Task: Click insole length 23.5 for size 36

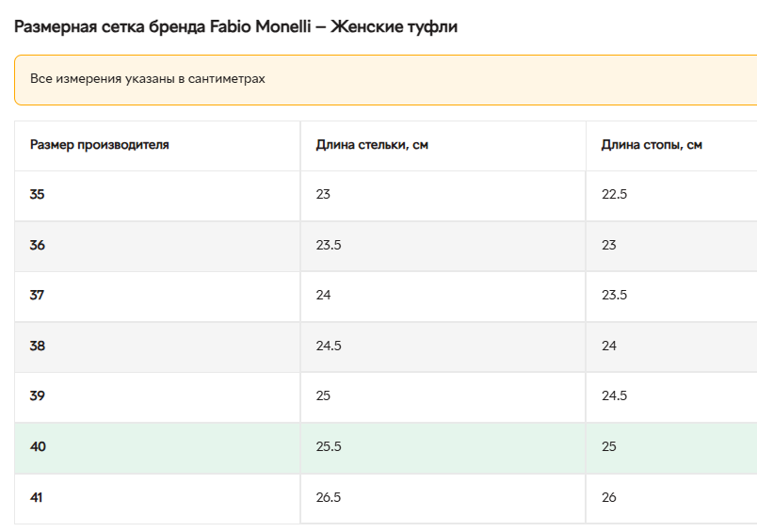Action: tap(329, 245)
